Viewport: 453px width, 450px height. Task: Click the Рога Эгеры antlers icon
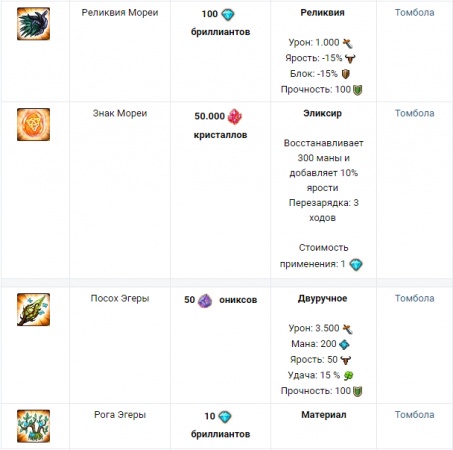pos(33,426)
